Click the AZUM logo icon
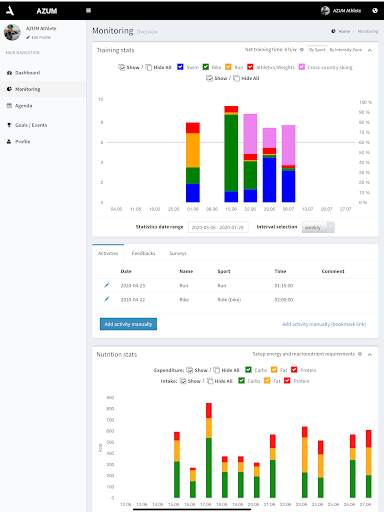The width and height of the screenshot is (384, 512). 10,11
